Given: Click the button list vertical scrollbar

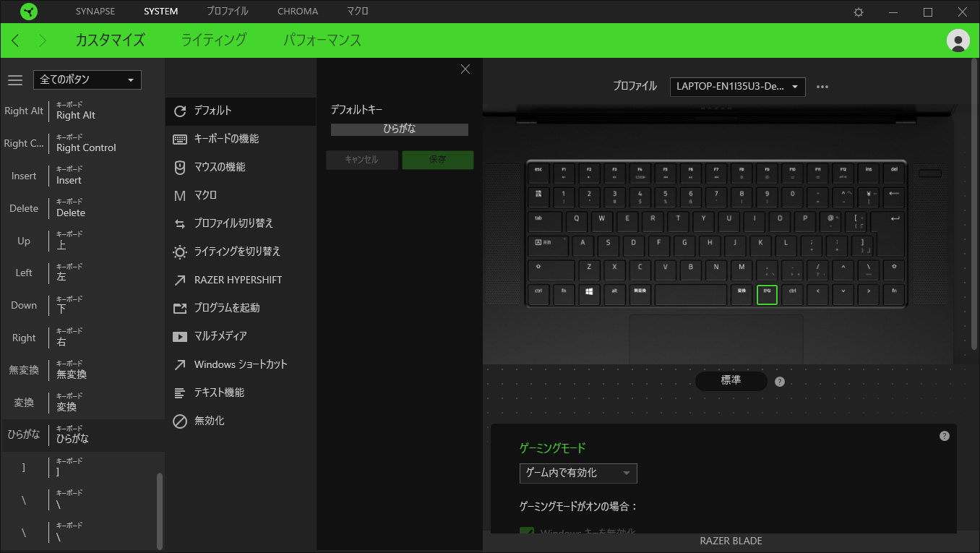Looking at the screenshot, I should (x=160, y=510).
